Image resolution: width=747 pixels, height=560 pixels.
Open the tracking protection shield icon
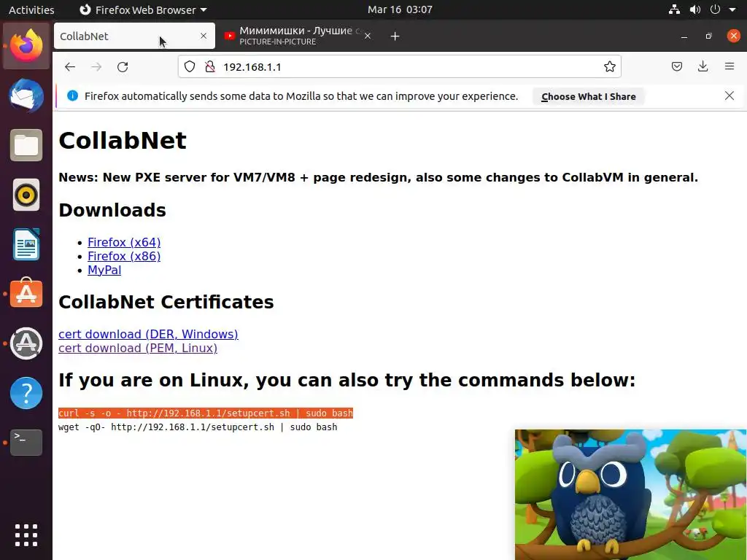click(x=190, y=66)
